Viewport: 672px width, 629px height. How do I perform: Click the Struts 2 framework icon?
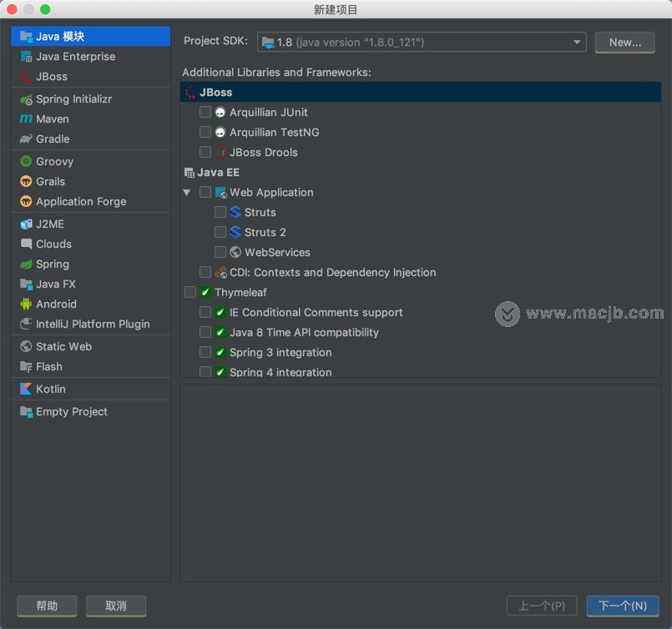pyautogui.click(x=235, y=232)
